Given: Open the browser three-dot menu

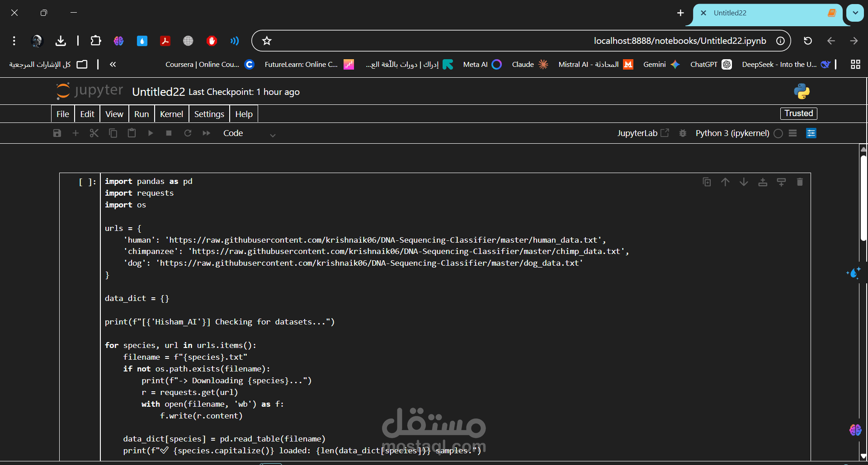Looking at the screenshot, I should pyautogui.click(x=14, y=41).
